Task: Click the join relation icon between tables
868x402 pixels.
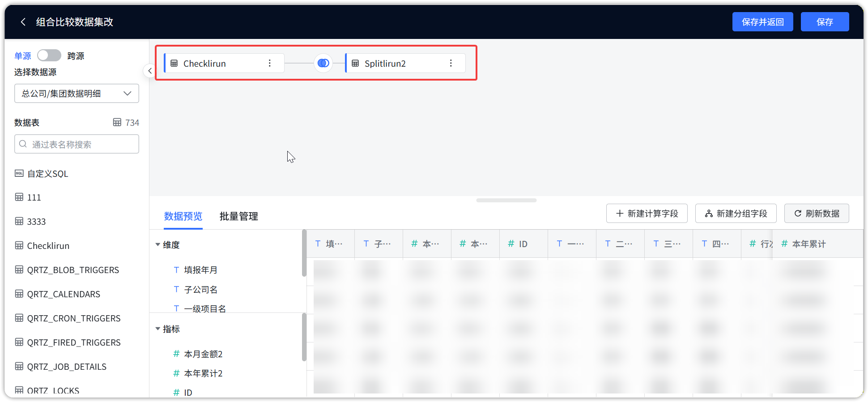Action: pyautogui.click(x=323, y=63)
